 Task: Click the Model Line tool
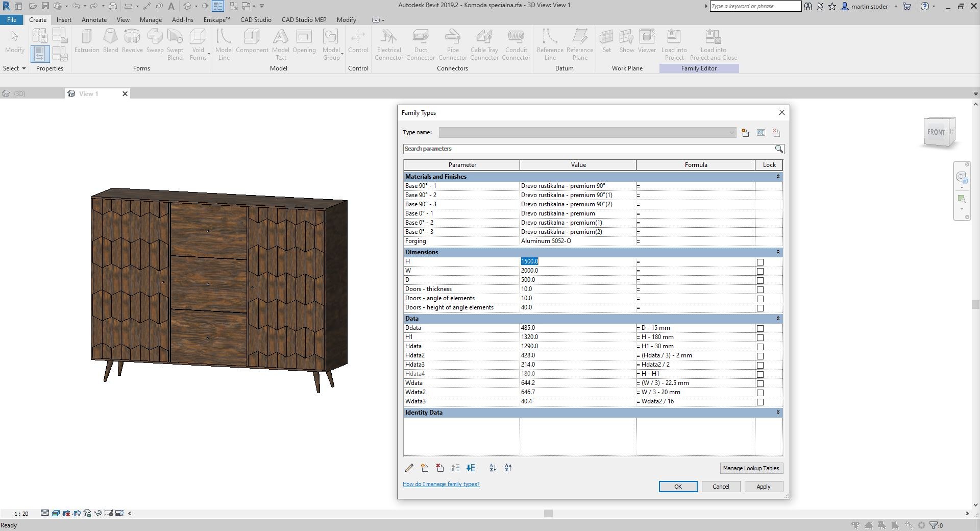(224, 44)
